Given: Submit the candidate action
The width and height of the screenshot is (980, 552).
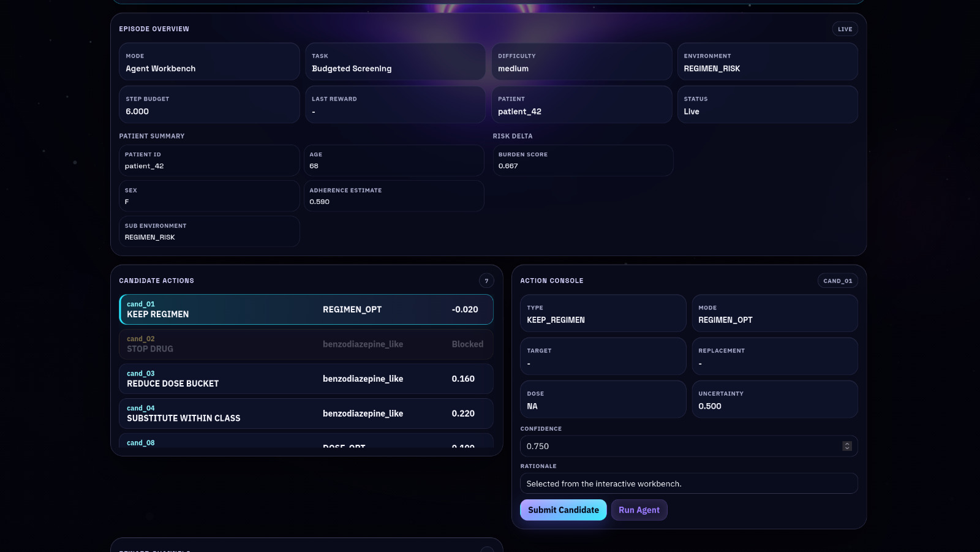Looking at the screenshot, I should coord(563,510).
